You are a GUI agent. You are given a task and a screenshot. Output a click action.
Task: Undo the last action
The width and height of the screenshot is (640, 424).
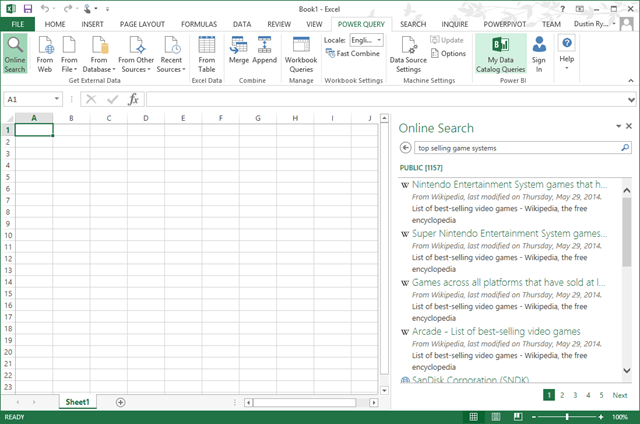click(x=45, y=9)
